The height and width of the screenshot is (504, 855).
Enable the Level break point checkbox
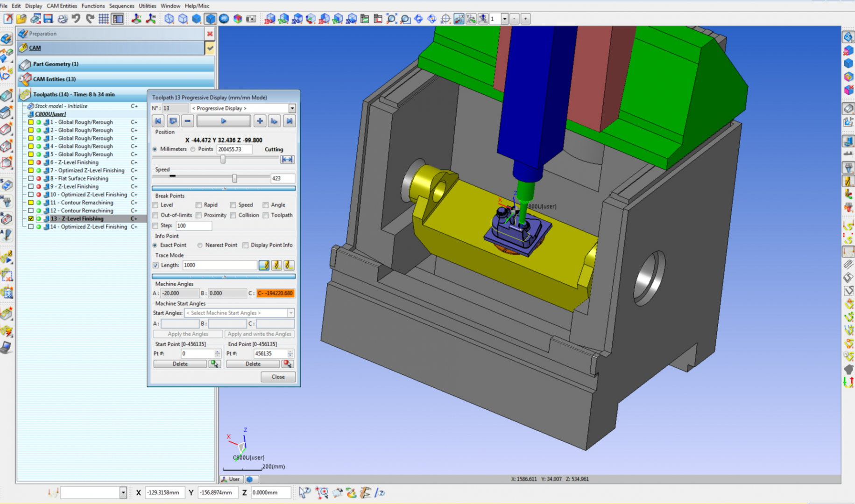[155, 205]
